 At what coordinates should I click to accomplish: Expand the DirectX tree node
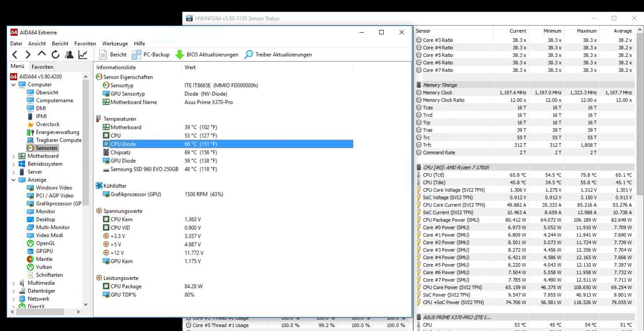click(x=14, y=307)
